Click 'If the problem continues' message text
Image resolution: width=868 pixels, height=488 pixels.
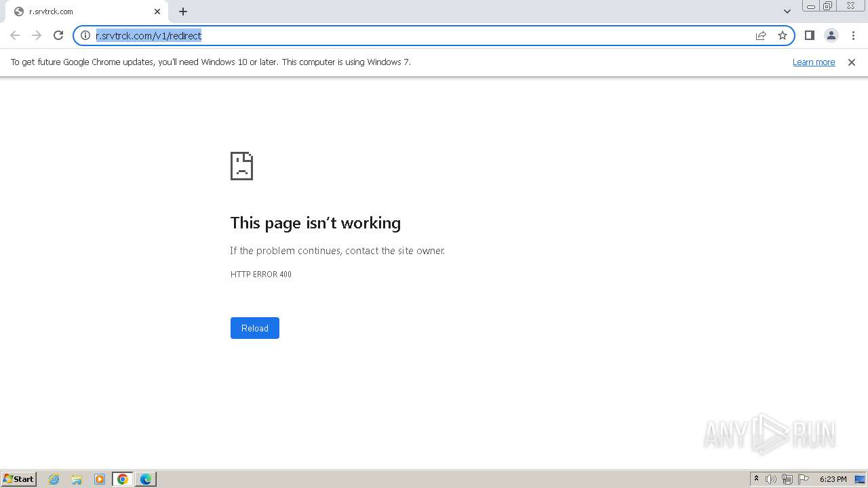[x=338, y=251]
